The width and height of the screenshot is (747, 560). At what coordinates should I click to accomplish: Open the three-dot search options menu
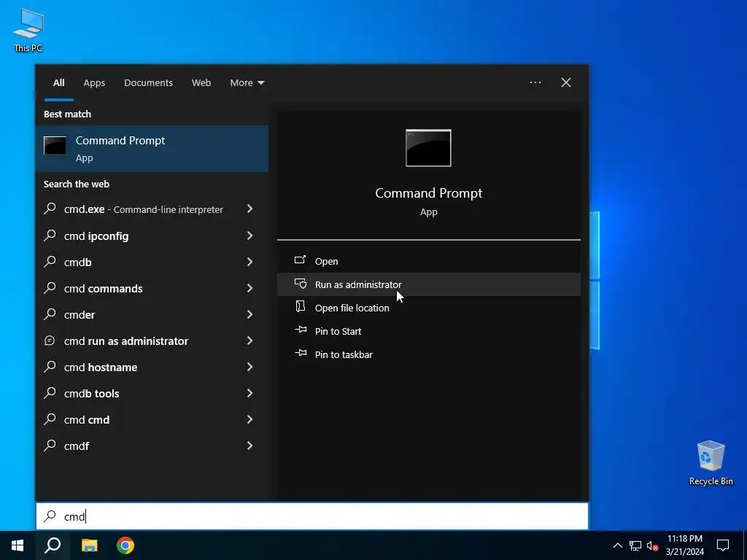pyautogui.click(x=535, y=82)
